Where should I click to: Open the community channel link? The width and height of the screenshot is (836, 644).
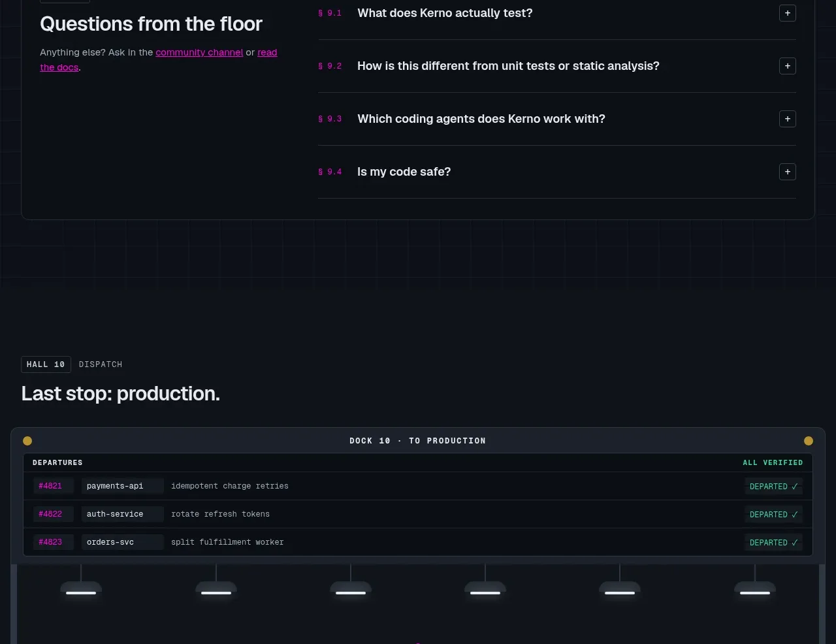[x=199, y=52]
